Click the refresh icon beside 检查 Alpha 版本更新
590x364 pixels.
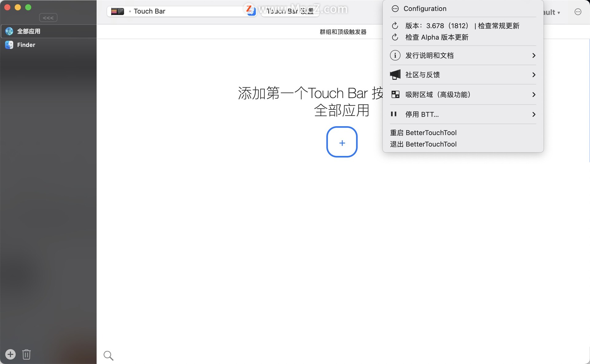pyautogui.click(x=395, y=37)
